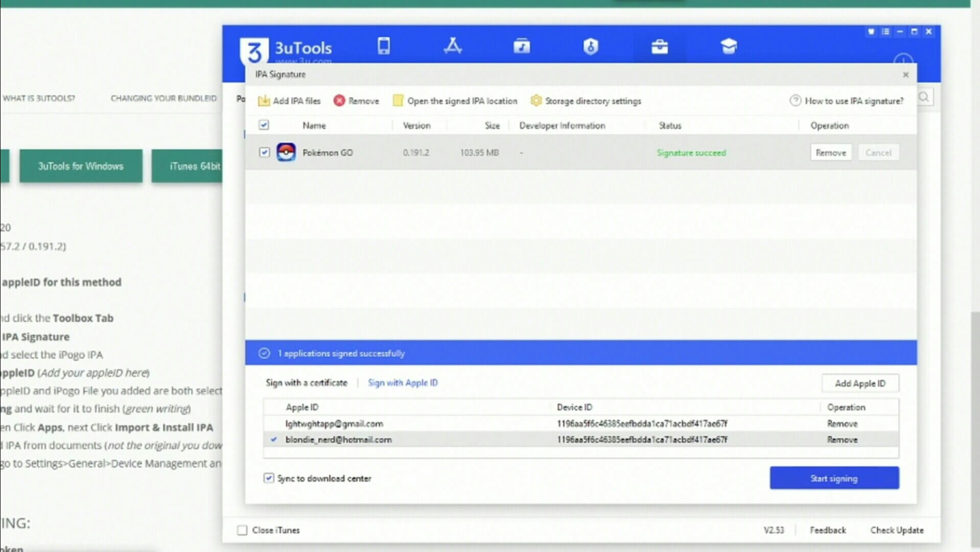The height and width of the screenshot is (552, 980).
Task: Select the blondie_nerd@hotmail.com Apple ID row
Action: [581, 440]
